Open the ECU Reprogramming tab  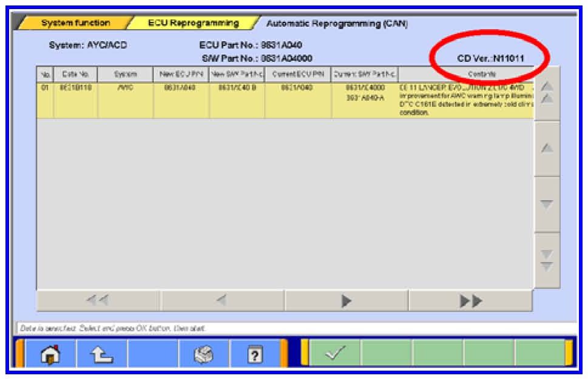click(193, 23)
